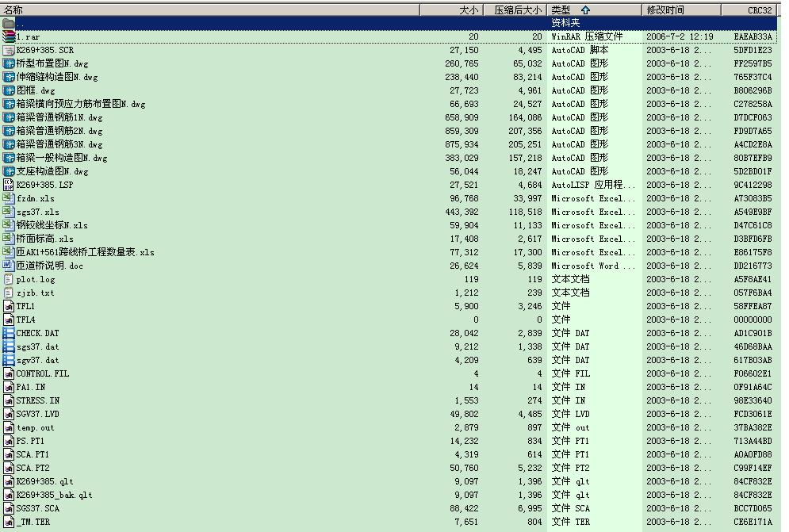This screenshot has height=532, width=789.
Task: Click the 桥型布置图N.dwg AutoCAD icon
Action: [x=9, y=63]
